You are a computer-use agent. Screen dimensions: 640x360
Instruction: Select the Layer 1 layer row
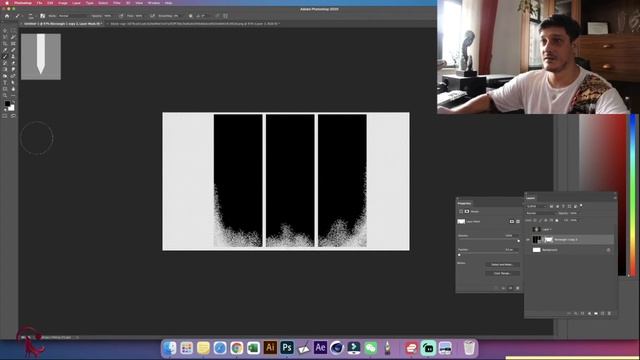pos(570,229)
